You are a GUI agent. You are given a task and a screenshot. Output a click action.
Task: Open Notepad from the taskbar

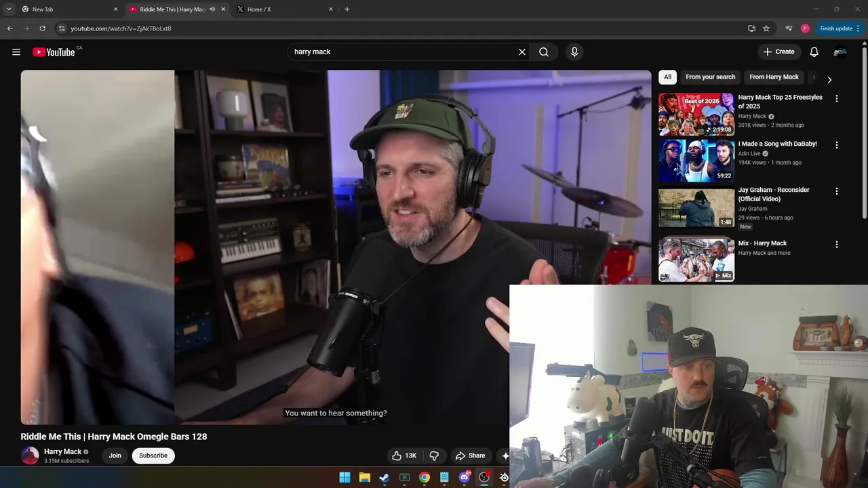(444, 477)
